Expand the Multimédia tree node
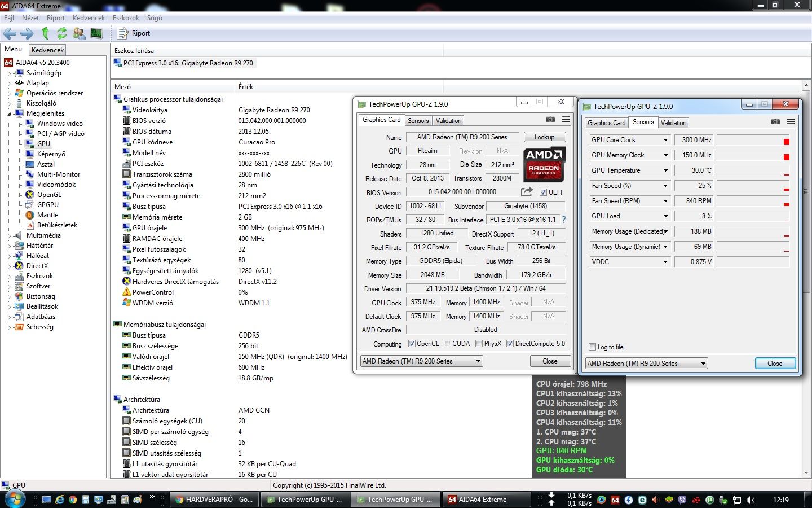812x508 pixels. click(10, 235)
